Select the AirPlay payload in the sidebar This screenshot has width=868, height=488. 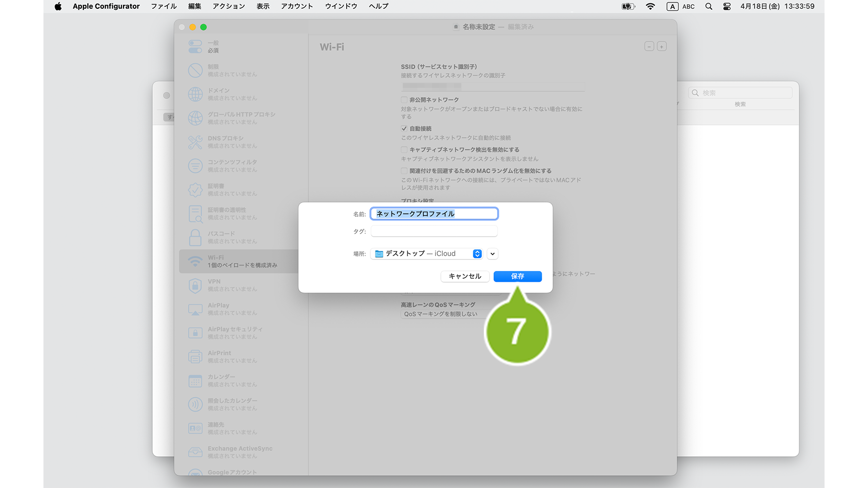pyautogui.click(x=242, y=309)
